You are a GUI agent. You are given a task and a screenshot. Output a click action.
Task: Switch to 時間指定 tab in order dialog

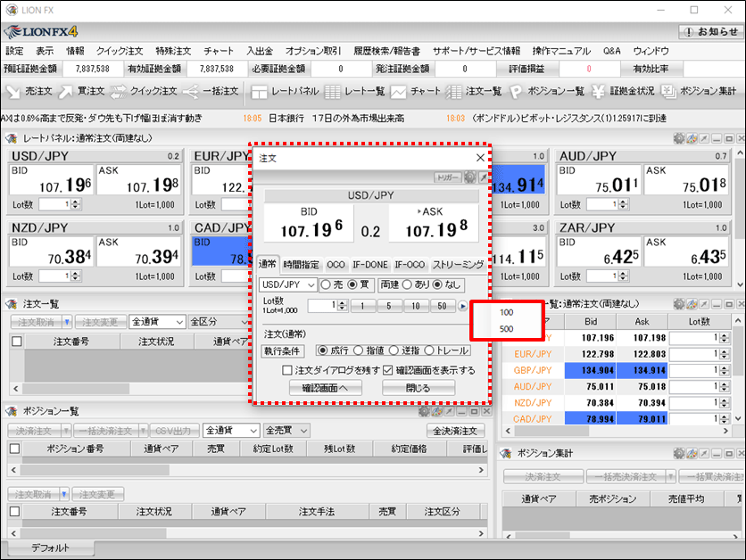click(x=301, y=264)
